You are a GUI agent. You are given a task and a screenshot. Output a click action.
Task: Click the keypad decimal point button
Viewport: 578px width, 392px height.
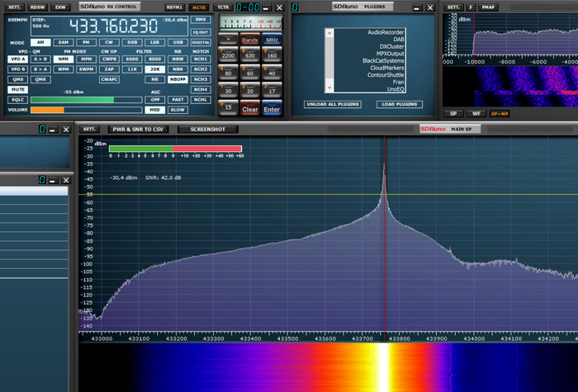(228, 38)
